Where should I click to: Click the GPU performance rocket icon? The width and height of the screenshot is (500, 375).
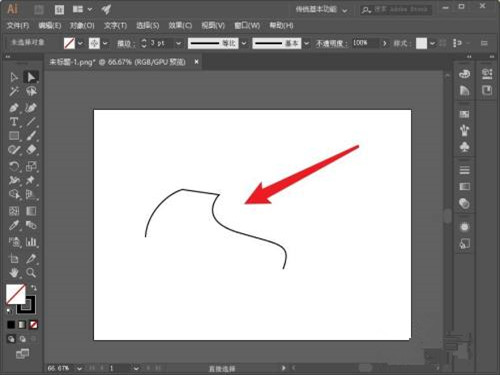coord(106,9)
